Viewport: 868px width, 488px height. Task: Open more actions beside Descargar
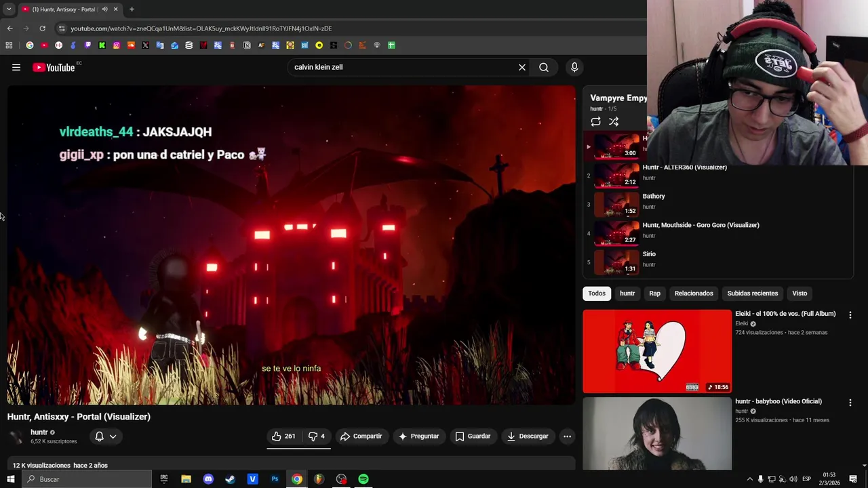coord(568,436)
